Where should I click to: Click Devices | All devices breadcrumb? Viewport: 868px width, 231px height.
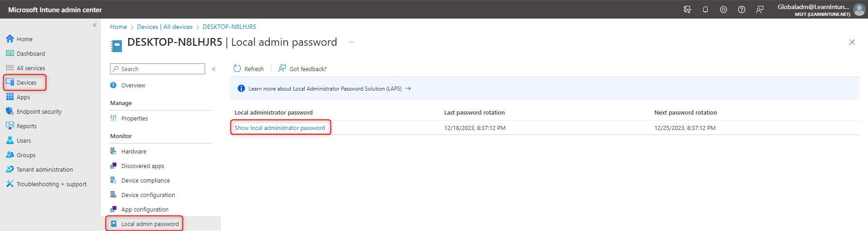click(x=165, y=27)
